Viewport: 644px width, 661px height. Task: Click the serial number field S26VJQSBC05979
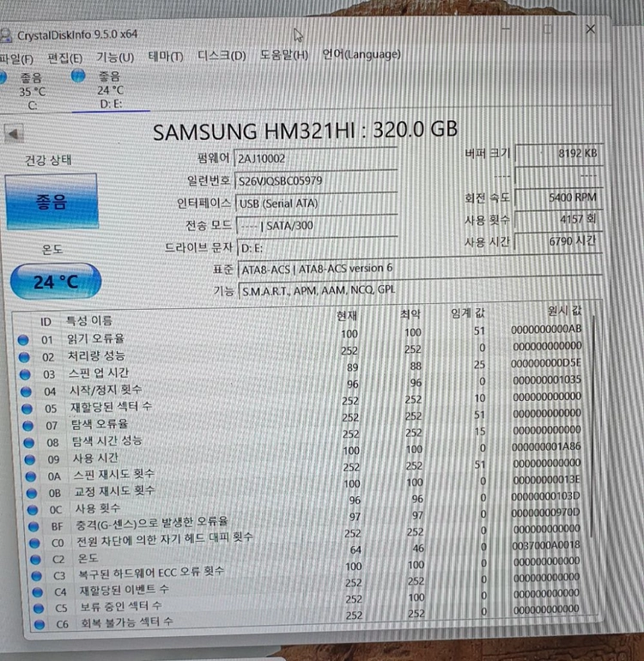click(315, 181)
